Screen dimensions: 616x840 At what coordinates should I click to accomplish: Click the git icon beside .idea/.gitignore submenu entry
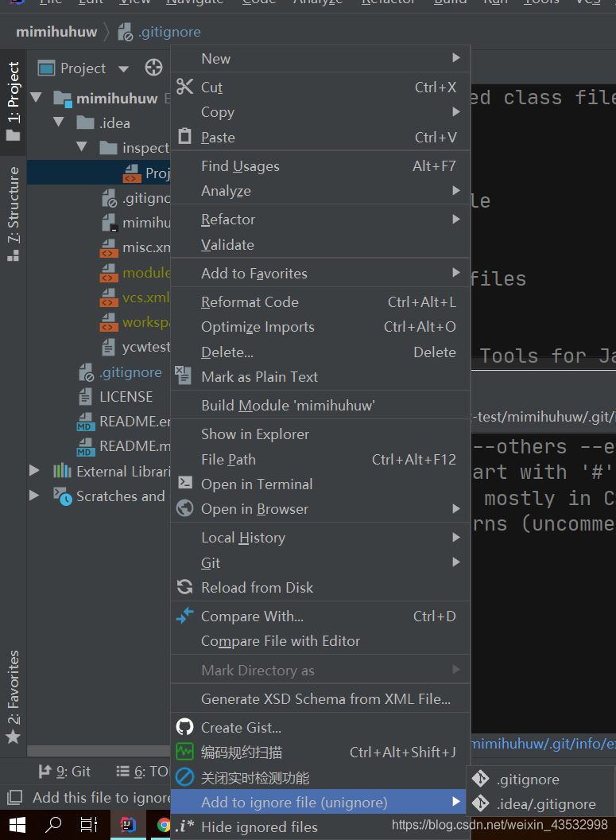pos(480,803)
